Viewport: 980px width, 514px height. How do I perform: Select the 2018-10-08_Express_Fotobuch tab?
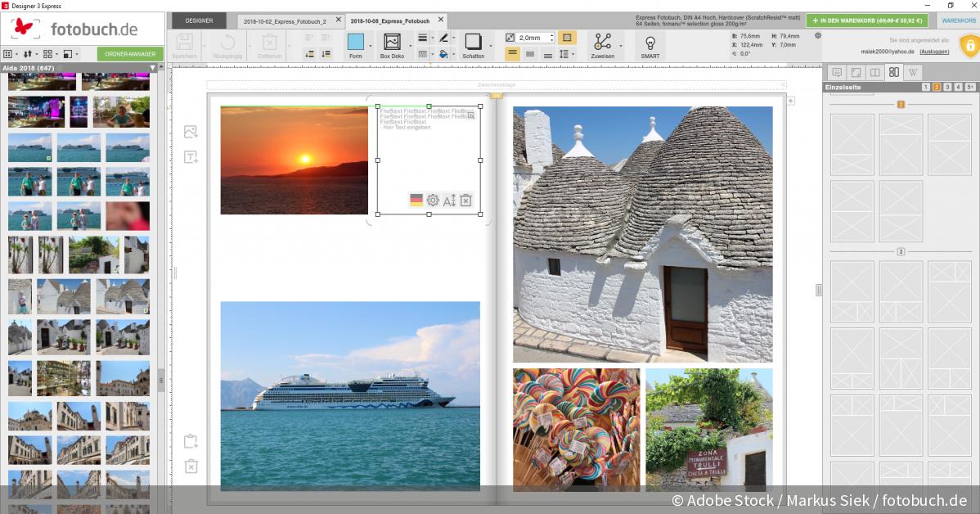tap(390, 21)
